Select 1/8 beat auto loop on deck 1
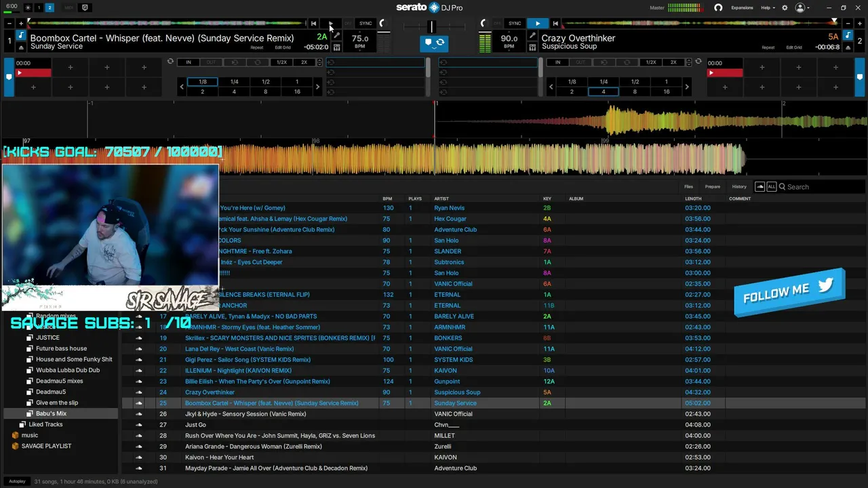The width and height of the screenshot is (868, 488). click(202, 82)
